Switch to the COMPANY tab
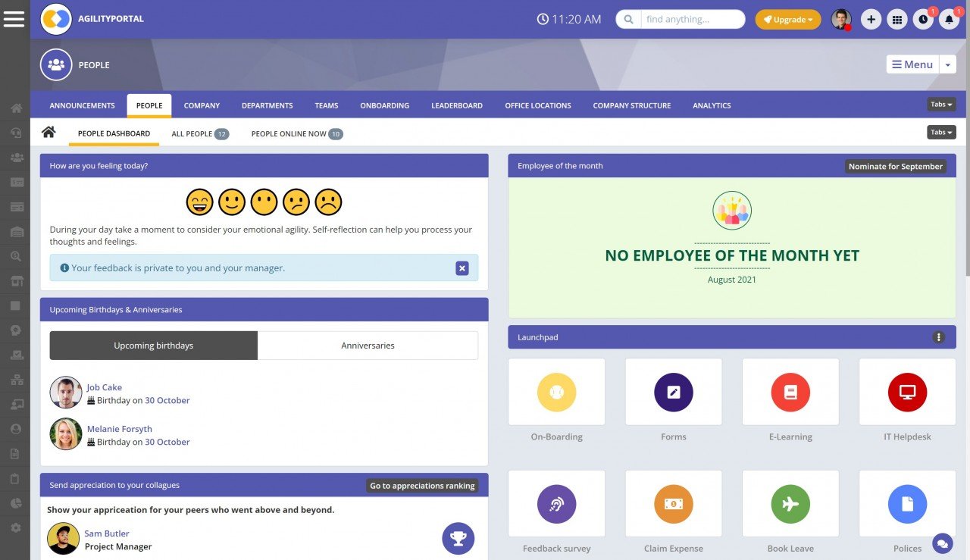Screen dimensions: 970x560 (x=202, y=105)
